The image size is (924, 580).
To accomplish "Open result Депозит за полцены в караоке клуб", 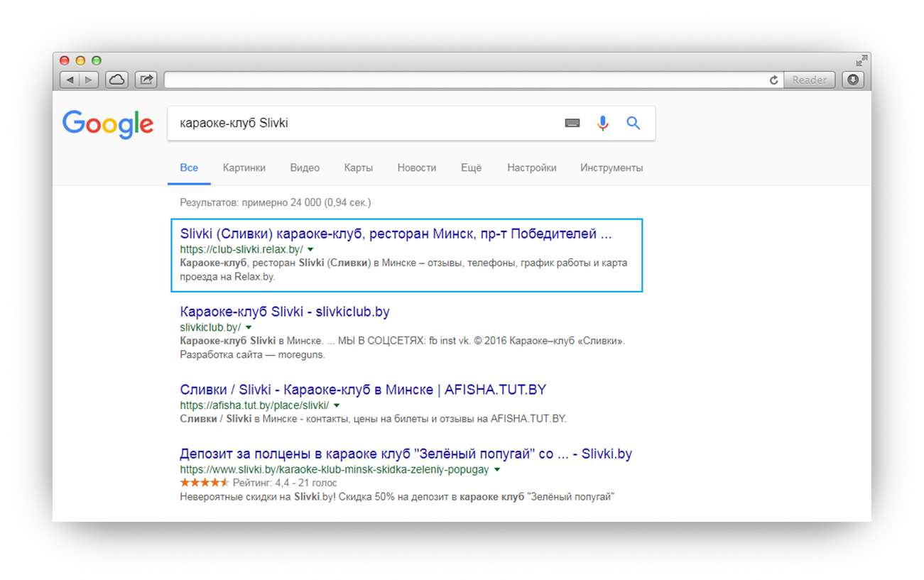I will (x=406, y=454).
